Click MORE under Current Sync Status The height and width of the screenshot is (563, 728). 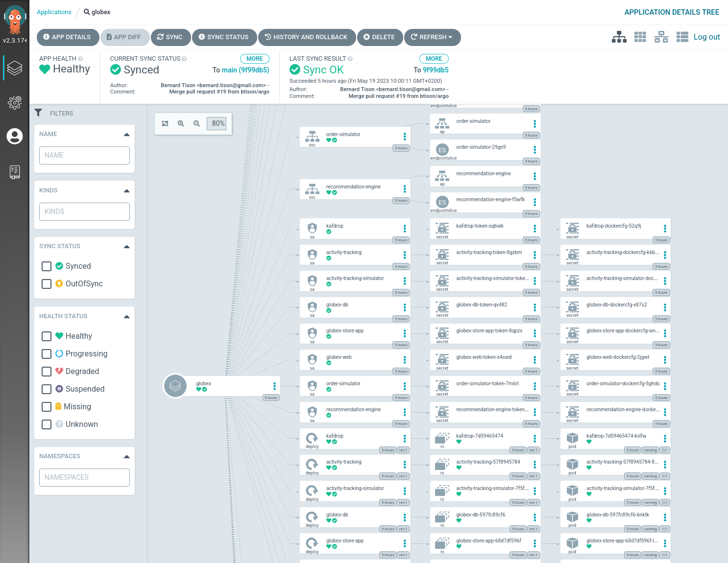[x=254, y=59]
